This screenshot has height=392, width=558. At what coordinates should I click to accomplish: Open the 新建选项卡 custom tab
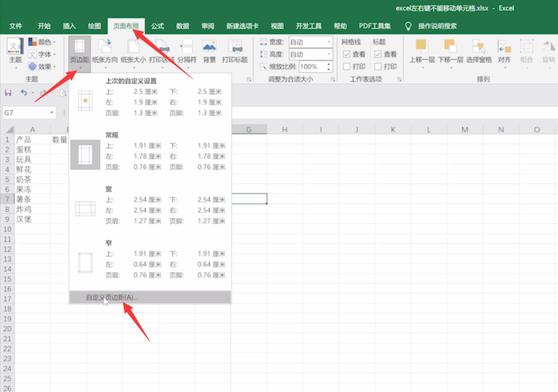pos(242,26)
